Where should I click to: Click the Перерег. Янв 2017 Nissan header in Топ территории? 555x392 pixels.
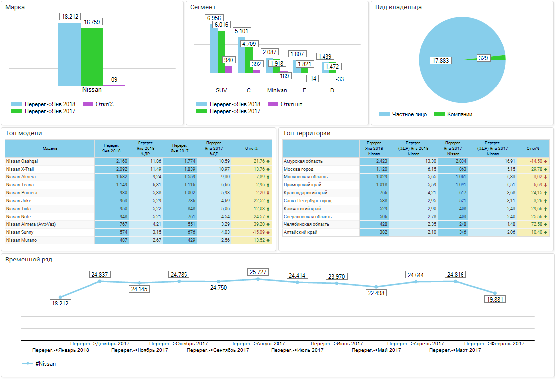[453, 149]
